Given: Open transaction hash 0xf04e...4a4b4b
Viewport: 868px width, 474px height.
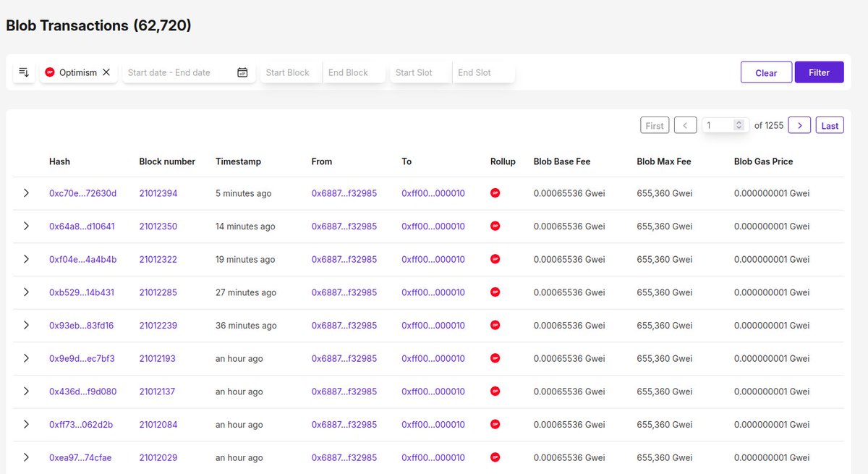Looking at the screenshot, I should (x=83, y=259).
